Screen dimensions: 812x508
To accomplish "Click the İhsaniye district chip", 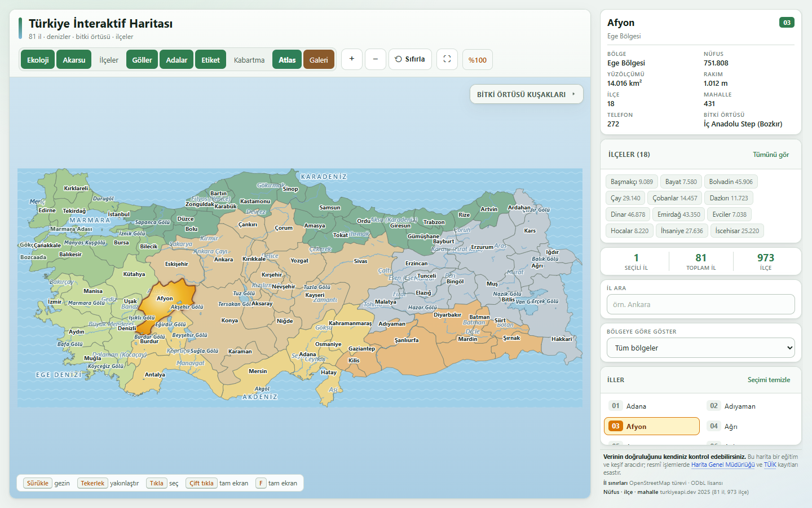I will [682, 231].
